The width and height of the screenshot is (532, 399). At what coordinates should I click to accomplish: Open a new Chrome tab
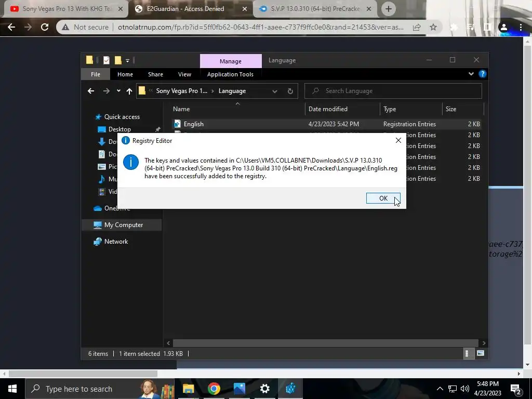[x=389, y=9]
